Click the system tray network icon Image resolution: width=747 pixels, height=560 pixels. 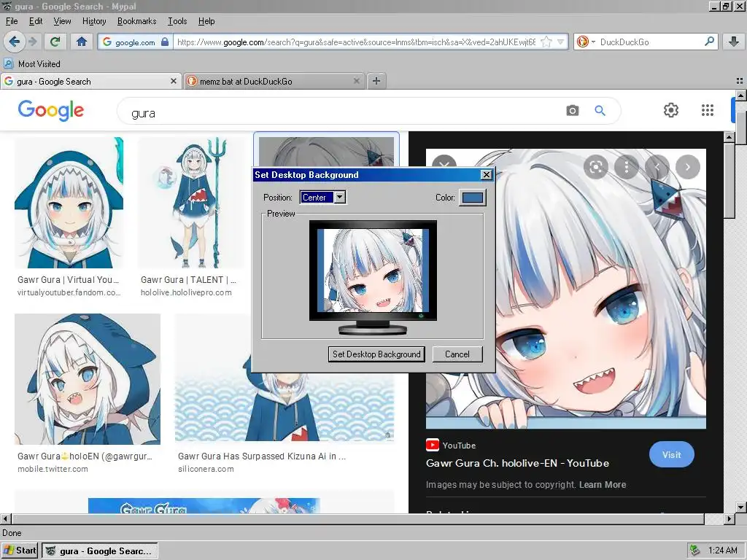[695, 551]
